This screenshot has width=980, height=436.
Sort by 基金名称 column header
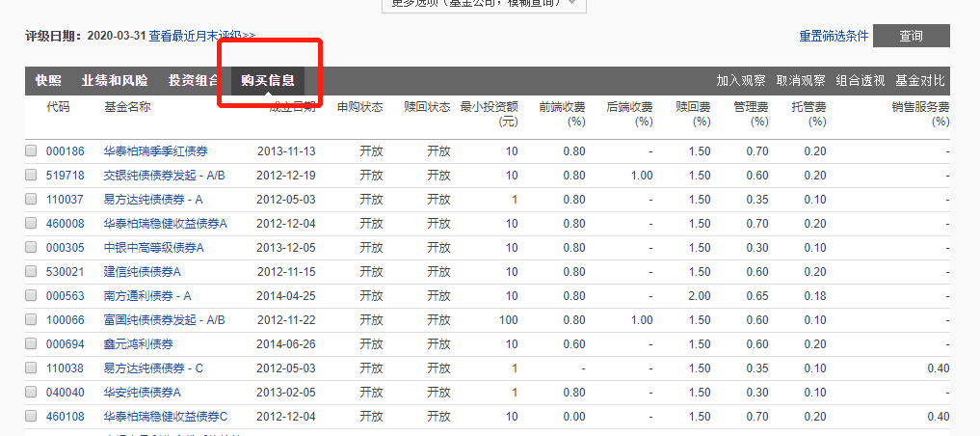127,107
